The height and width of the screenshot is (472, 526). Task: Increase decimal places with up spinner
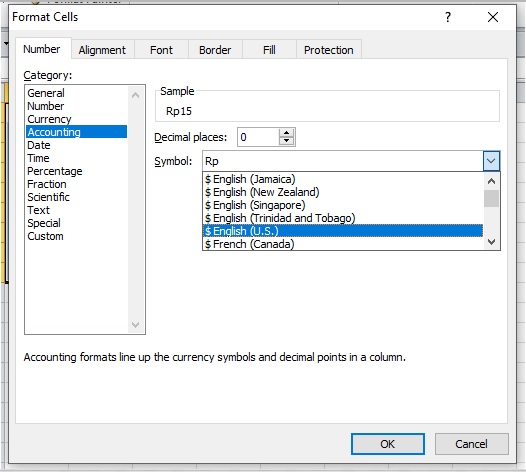coord(286,133)
